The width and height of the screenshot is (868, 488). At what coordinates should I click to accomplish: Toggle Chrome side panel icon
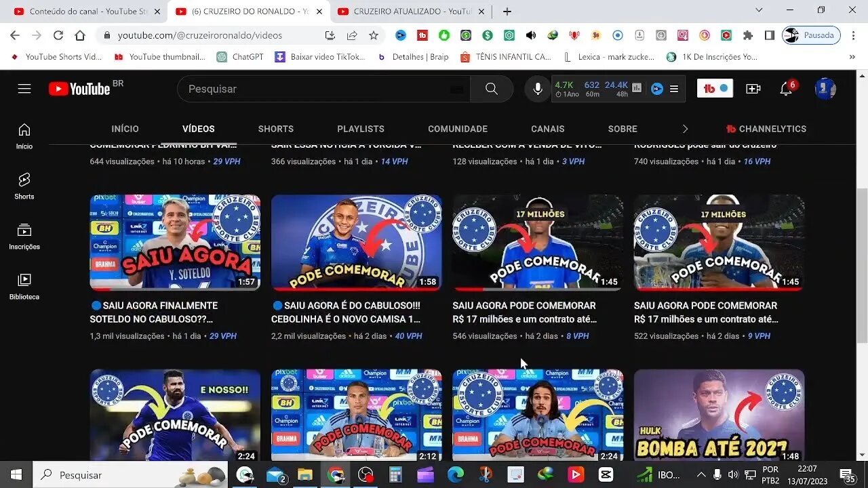point(770,35)
